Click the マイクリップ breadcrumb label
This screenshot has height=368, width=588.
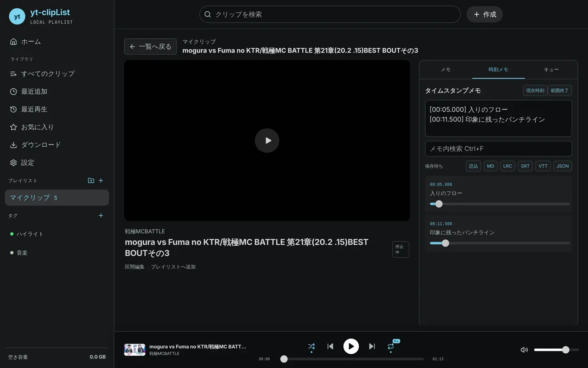click(x=199, y=42)
